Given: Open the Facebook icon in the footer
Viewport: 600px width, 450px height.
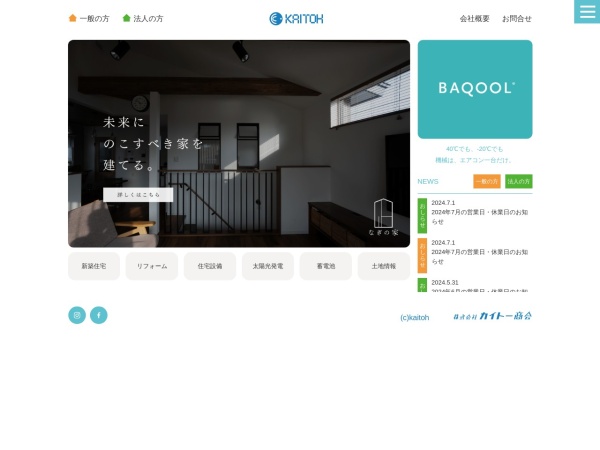Looking at the screenshot, I should pyautogui.click(x=99, y=315).
